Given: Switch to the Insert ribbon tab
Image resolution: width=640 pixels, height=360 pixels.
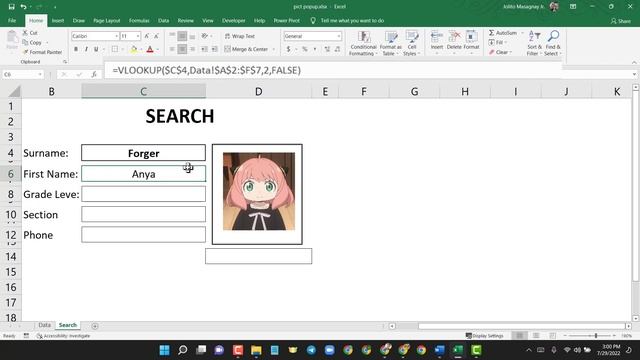Looking at the screenshot, I should coord(58,20).
